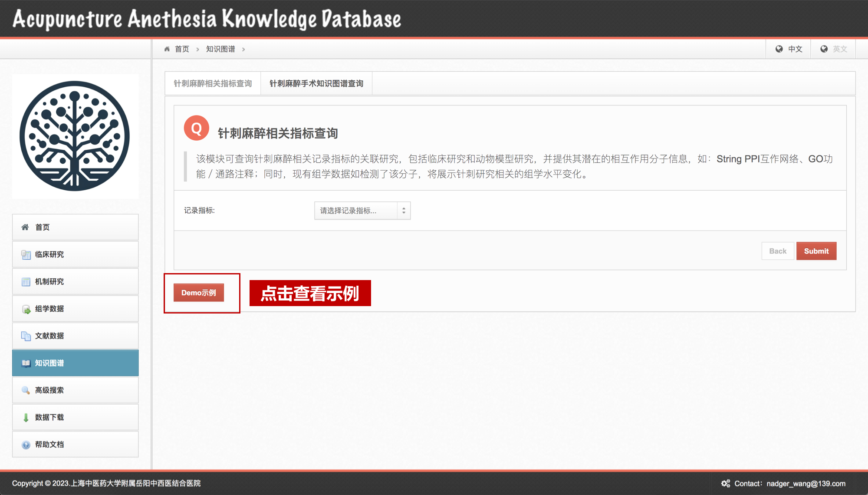Switch to 针刺麻醉手术知识图谱查询 tab
The height and width of the screenshot is (495, 868).
tap(316, 83)
